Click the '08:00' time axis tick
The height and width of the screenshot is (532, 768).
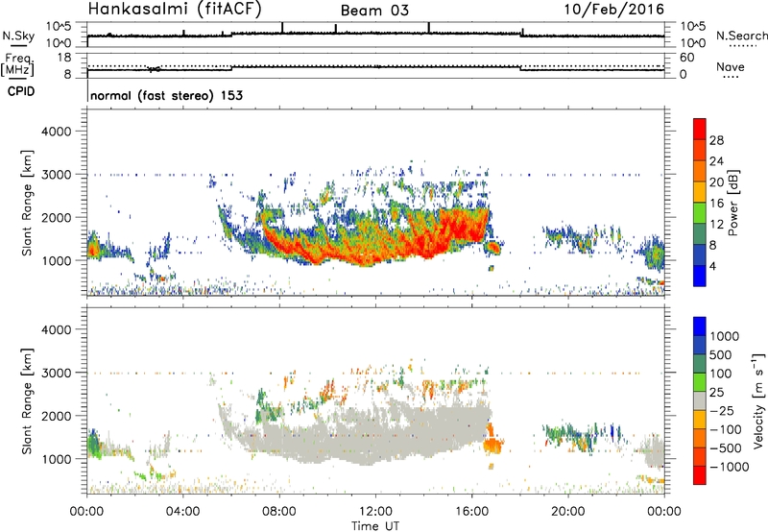coord(279,512)
